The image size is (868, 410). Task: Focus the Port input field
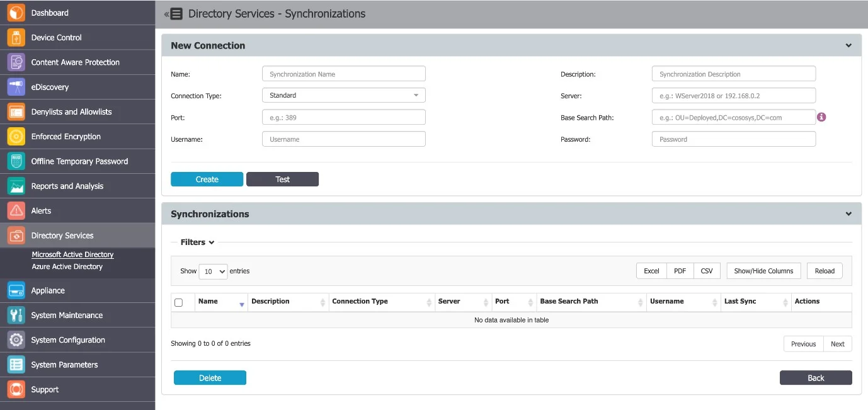click(x=344, y=117)
